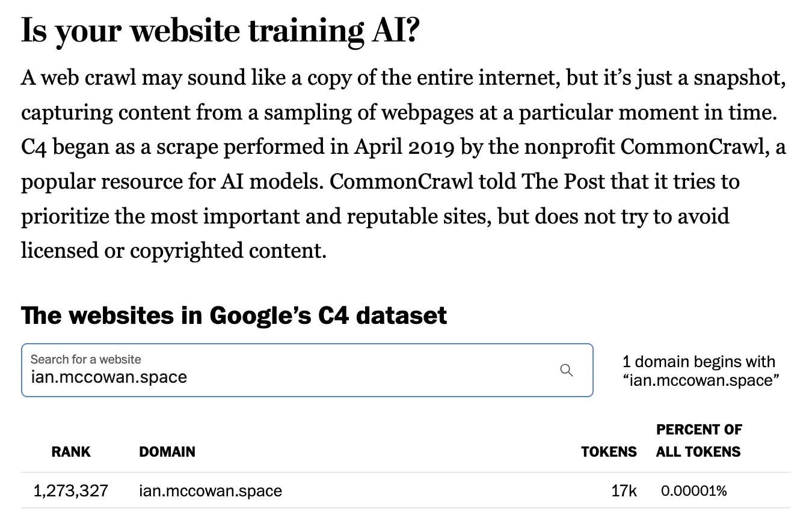Click the PERCENT OF ALL TOKENS header

[699, 441]
